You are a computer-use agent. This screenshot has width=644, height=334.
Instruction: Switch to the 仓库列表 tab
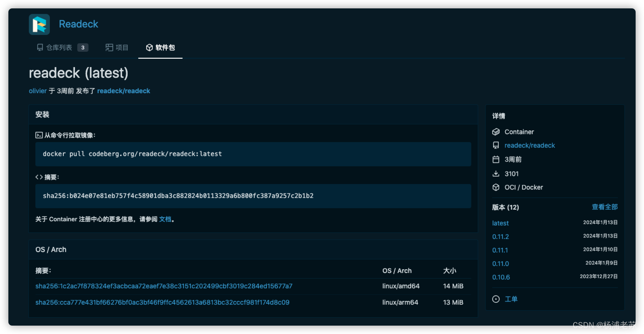62,48
